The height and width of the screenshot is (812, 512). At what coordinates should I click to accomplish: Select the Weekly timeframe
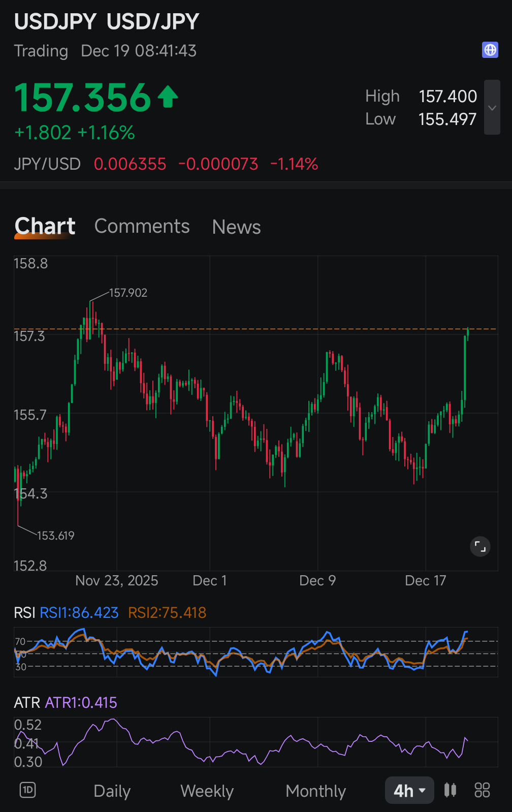coord(207,791)
